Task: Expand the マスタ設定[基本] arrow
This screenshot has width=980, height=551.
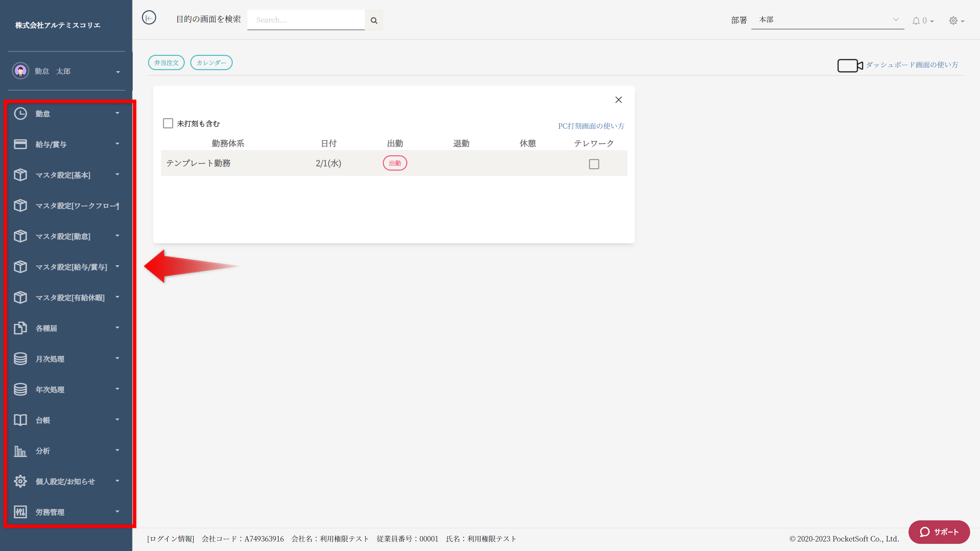Action: tap(117, 174)
